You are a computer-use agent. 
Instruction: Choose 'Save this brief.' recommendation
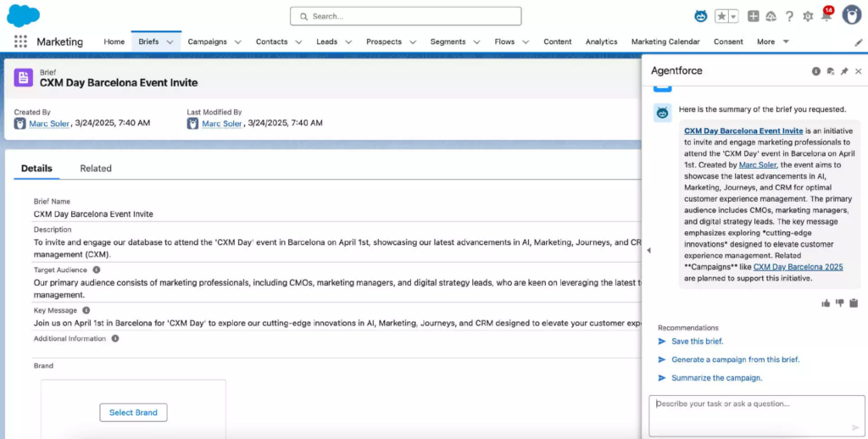tap(698, 341)
